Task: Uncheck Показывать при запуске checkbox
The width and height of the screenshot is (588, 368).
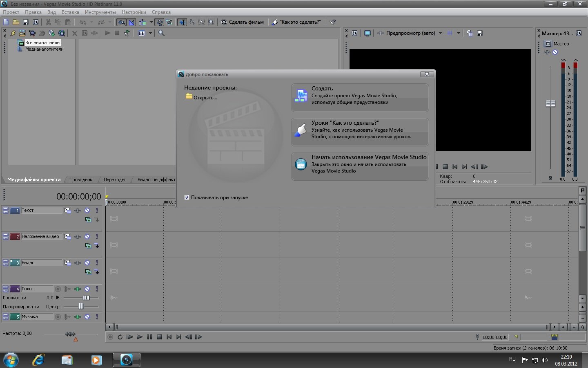Action: click(x=187, y=197)
